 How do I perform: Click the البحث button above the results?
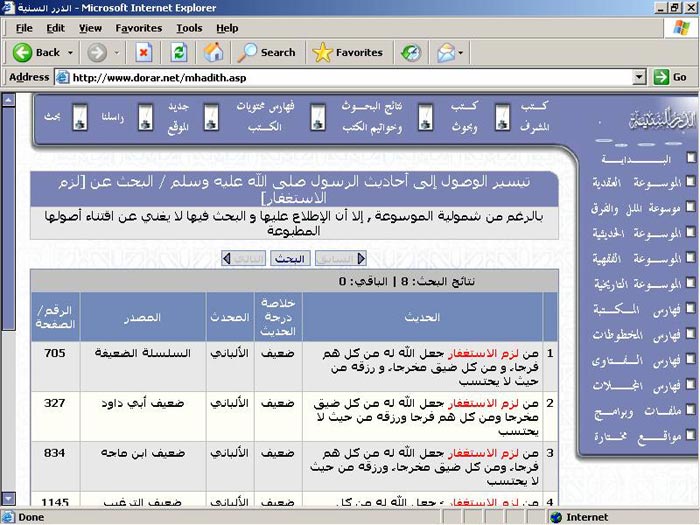coord(292,259)
